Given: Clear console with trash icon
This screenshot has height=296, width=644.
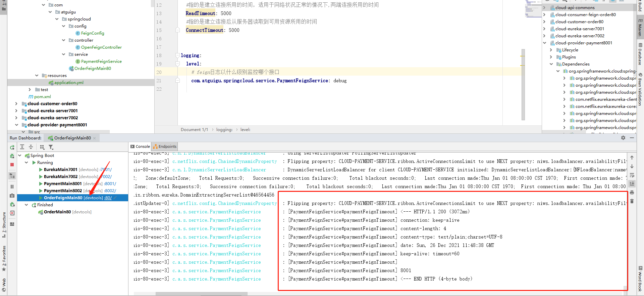Looking at the screenshot, I should pyautogui.click(x=632, y=201).
